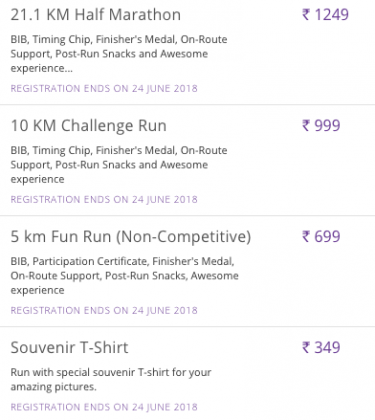Screen dimensions: 375x420
Task: Click the rupee symbol beside 999
Action: coord(306,126)
